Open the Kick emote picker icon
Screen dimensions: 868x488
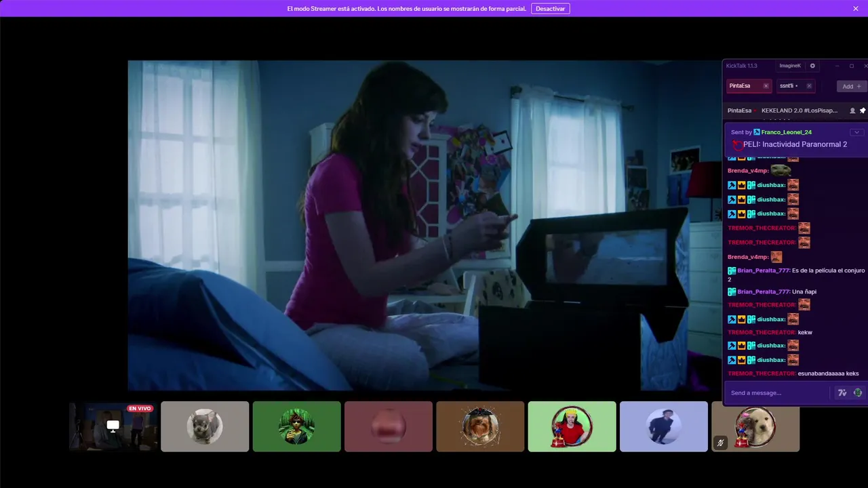click(x=858, y=393)
